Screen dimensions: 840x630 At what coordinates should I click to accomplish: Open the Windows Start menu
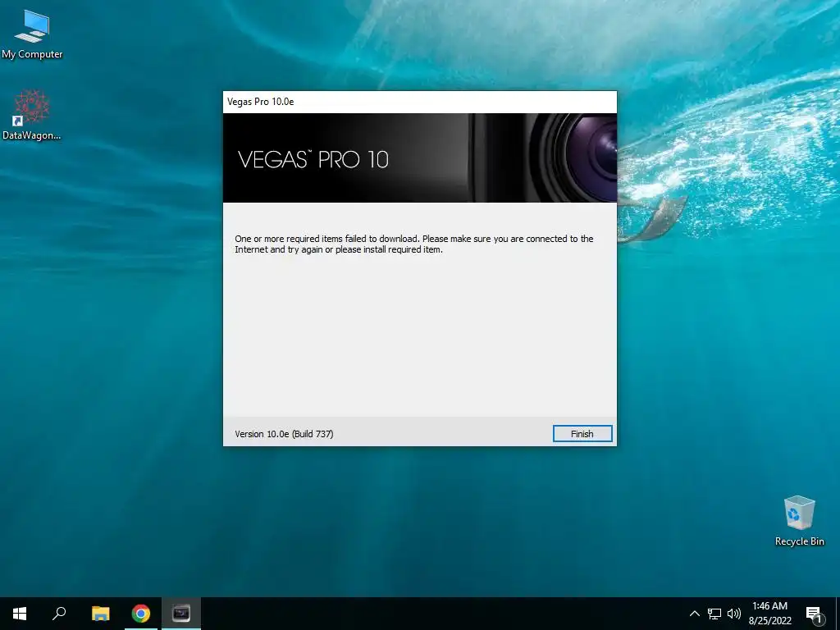pos(20,614)
